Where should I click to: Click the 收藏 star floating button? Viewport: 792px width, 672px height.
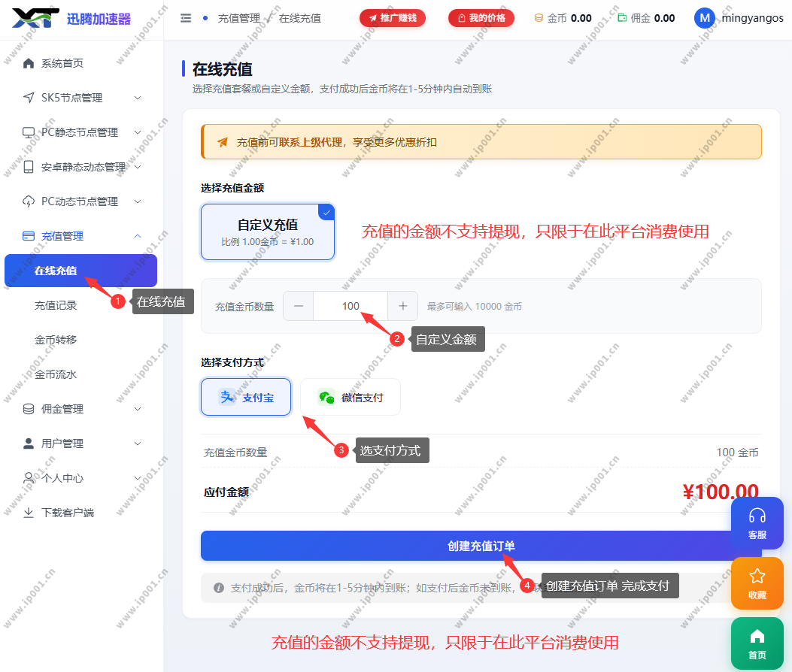point(757,583)
